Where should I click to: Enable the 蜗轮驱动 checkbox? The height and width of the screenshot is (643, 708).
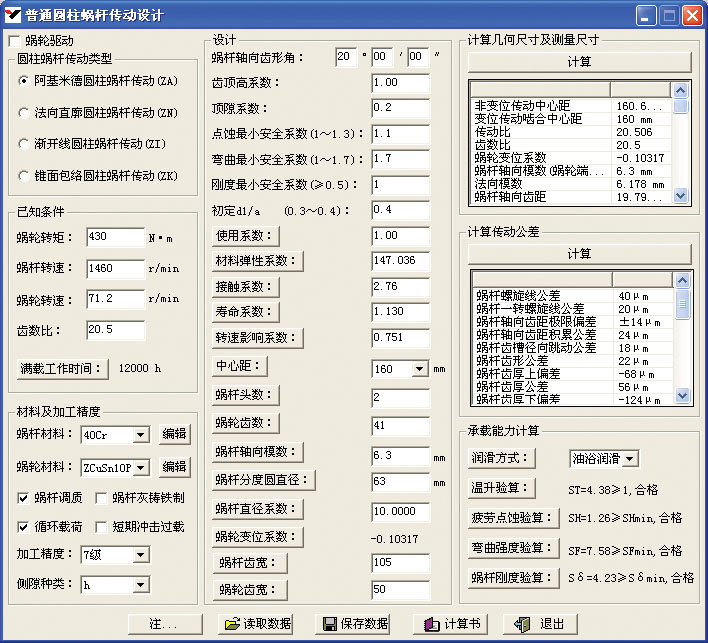(14, 41)
